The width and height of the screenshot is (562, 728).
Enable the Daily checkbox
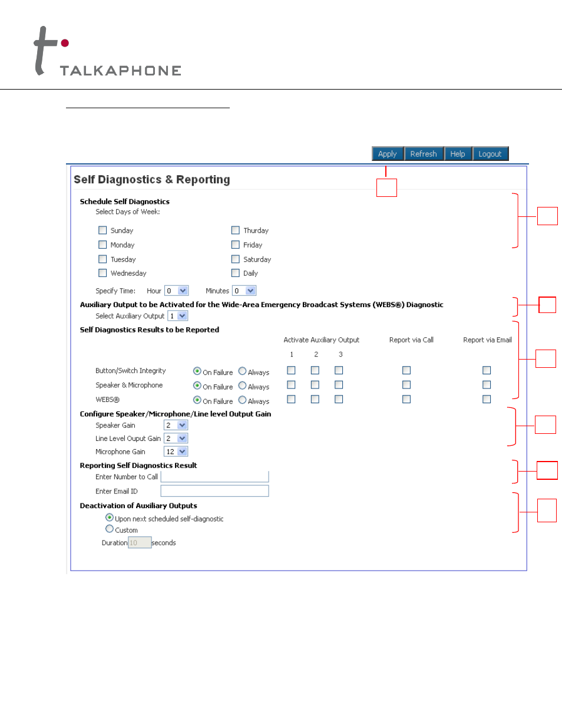[236, 273]
